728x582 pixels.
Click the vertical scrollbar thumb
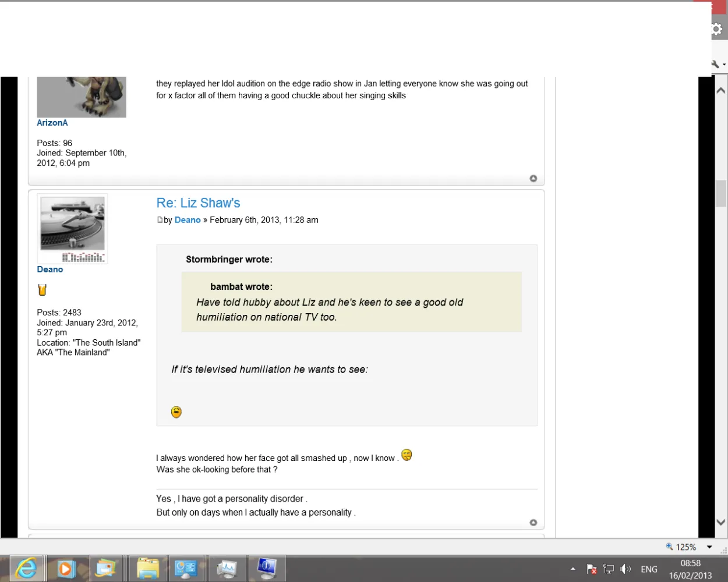pyautogui.click(x=721, y=193)
